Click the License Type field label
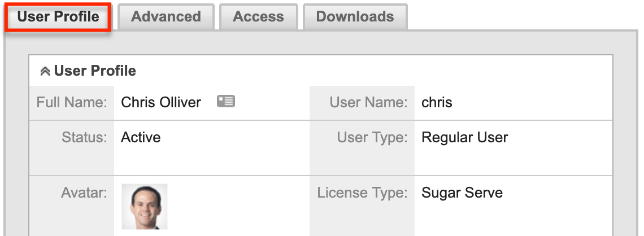 362,193
